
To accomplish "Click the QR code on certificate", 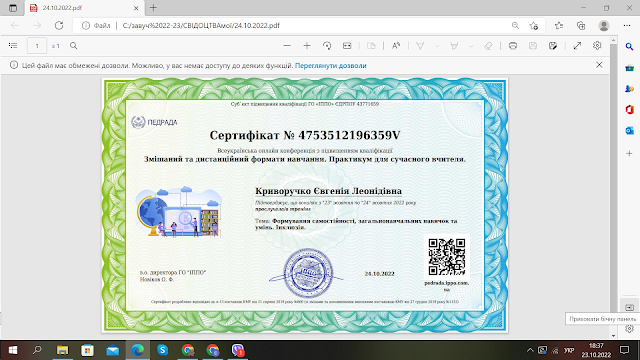I will coord(447,257).
